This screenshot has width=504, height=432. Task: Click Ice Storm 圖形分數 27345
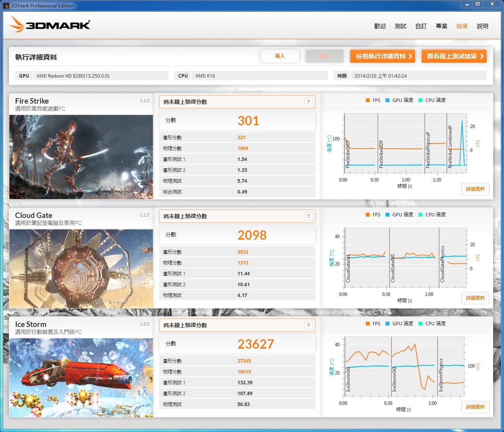click(x=237, y=361)
